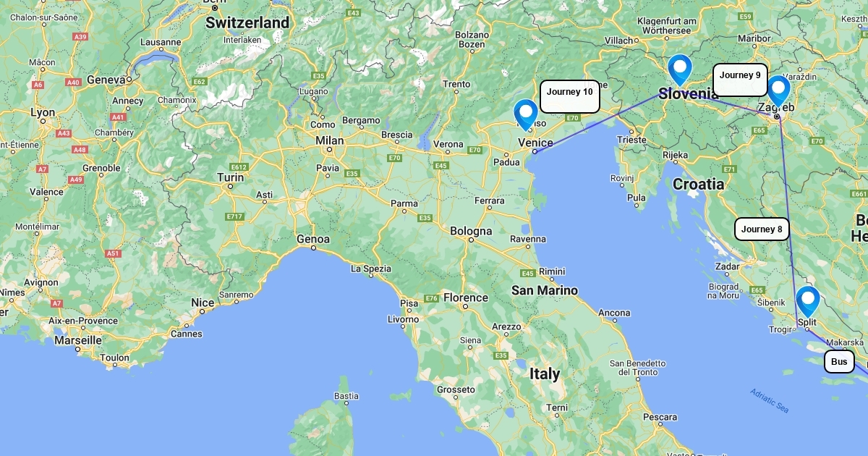Click the Bus route label
Viewport: 868px width, 456px height.
(x=839, y=361)
